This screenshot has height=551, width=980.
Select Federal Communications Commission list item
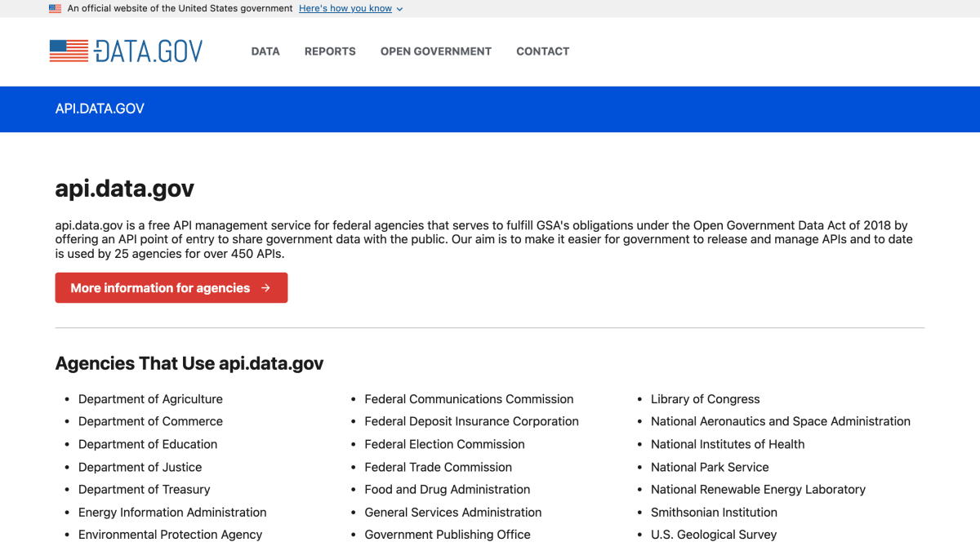[x=470, y=399]
